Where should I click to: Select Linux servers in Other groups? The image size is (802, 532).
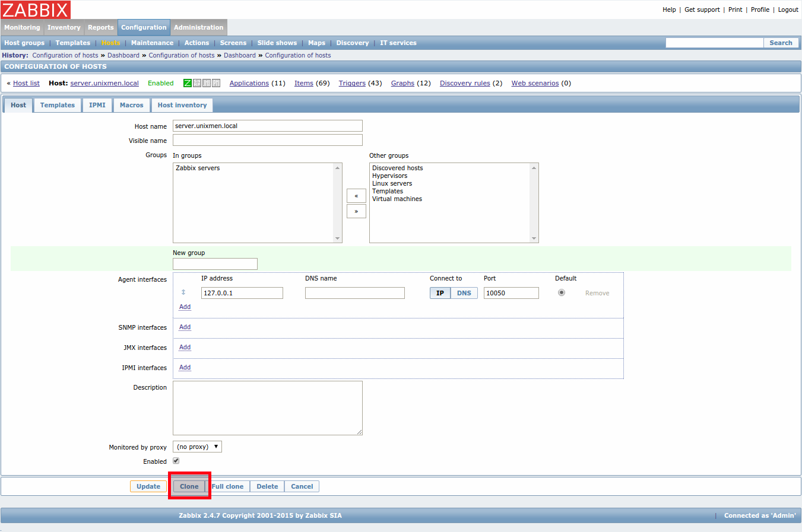[392, 184]
